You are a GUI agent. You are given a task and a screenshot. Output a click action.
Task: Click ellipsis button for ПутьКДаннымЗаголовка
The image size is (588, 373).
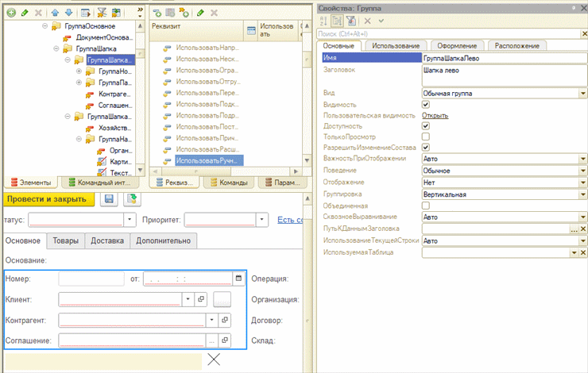(x=574, y=229)
